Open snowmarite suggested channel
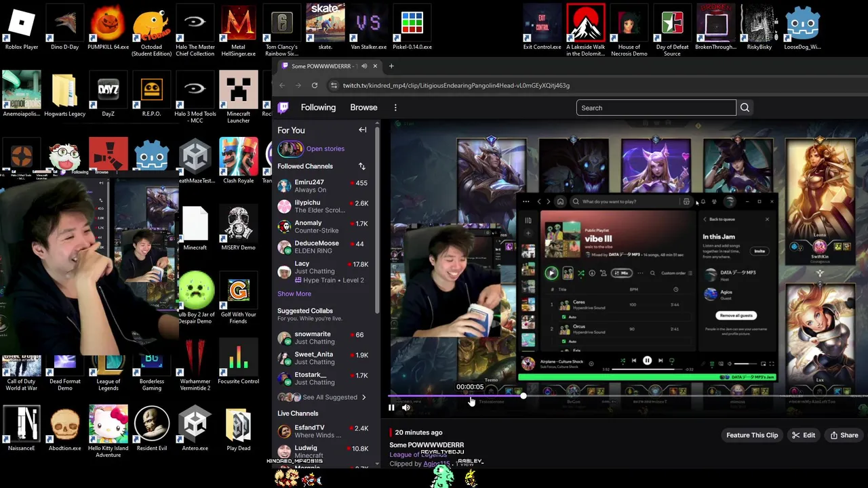 click(x=323, y=338)
